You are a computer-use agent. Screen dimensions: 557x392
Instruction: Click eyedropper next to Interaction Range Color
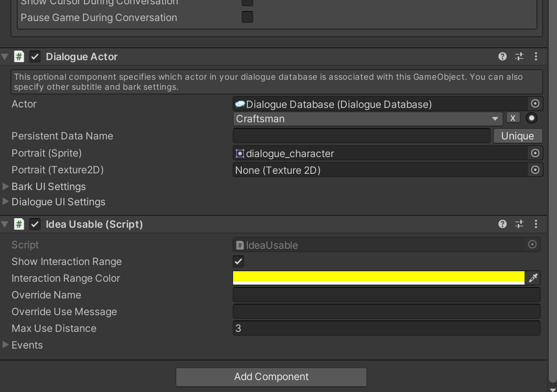533,278
